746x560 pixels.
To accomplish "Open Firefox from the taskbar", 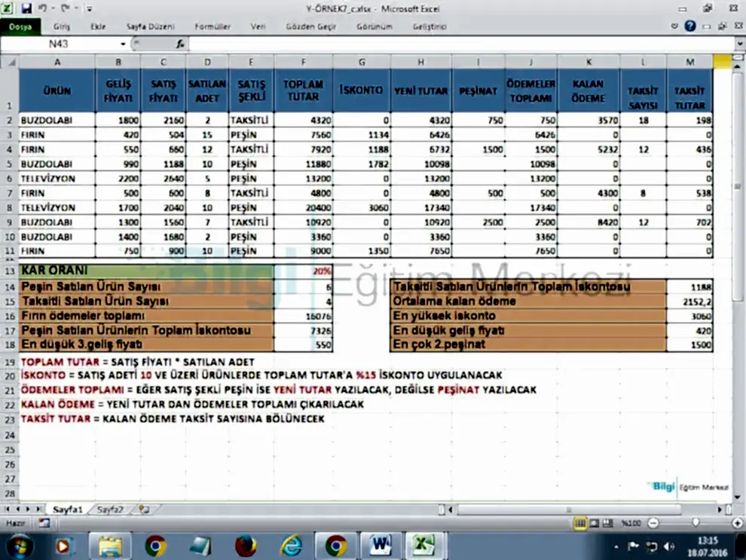I will pos(246,545).
